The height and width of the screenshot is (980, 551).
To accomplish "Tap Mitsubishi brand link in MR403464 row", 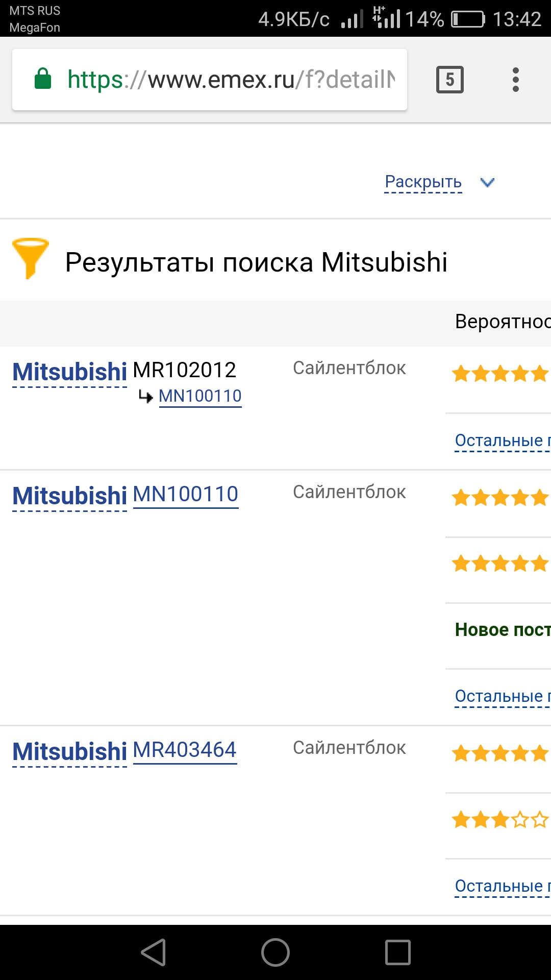I will pos(69,751).
